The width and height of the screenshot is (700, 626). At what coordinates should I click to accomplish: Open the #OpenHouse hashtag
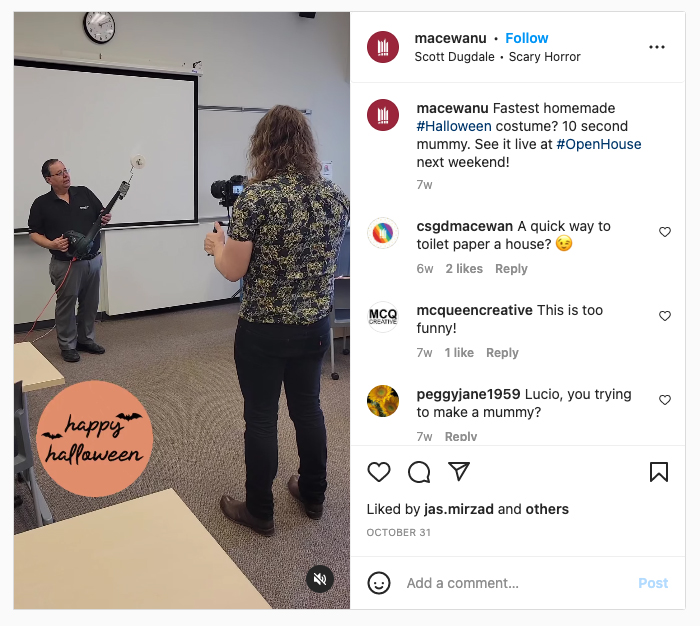point(598,144)
